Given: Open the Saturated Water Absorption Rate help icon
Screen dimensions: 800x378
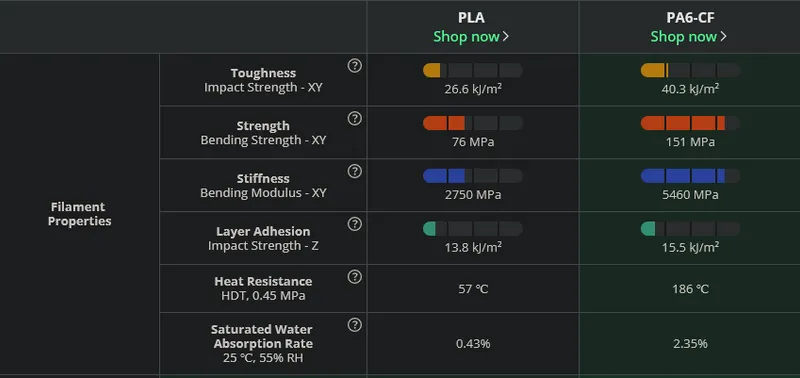Looking at the screenshot, I should pos(355,325).
